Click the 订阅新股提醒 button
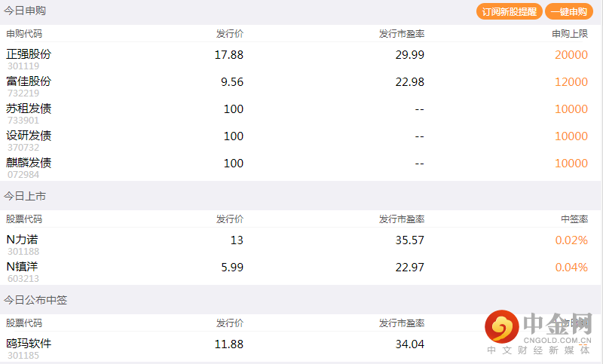This screenshot has width=603, height=364. 509,12
